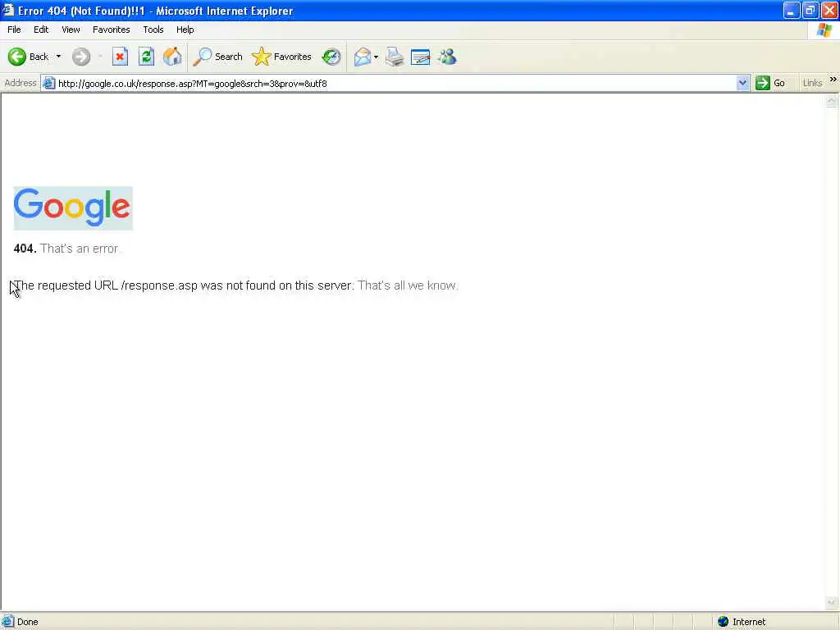
Task: Click the Windows flag throbber icon
Action: (x=824, y=30)
